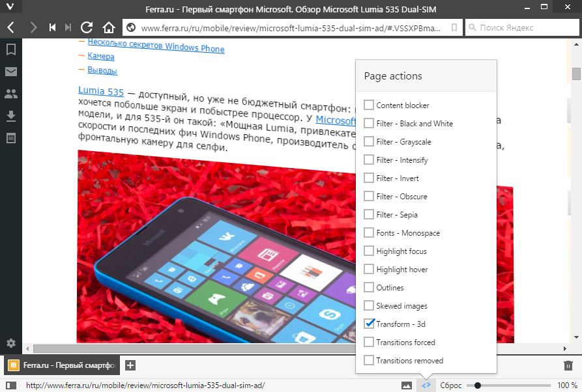582x392 pixels.
Task: Click the vertical scrollbar down arrow
Action: point(576,337)
